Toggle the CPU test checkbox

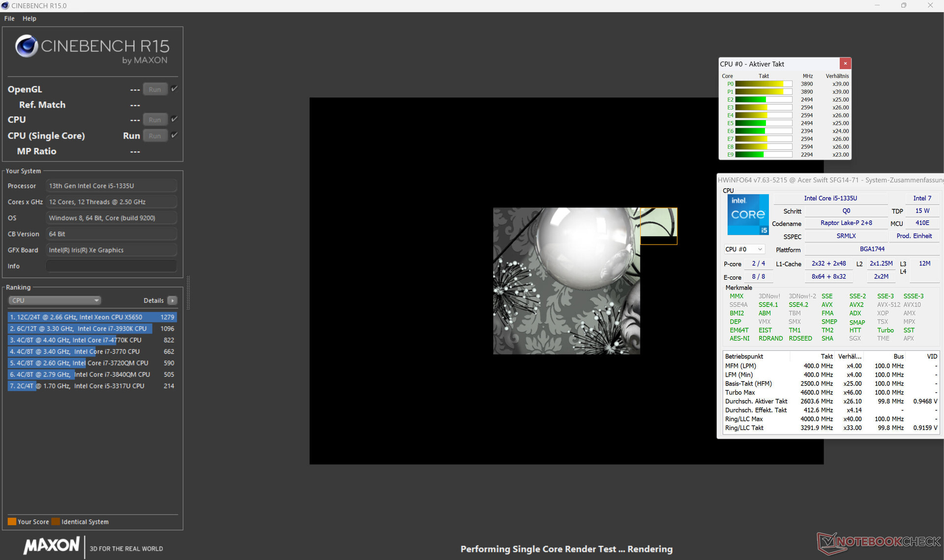[x=174, y=119]
